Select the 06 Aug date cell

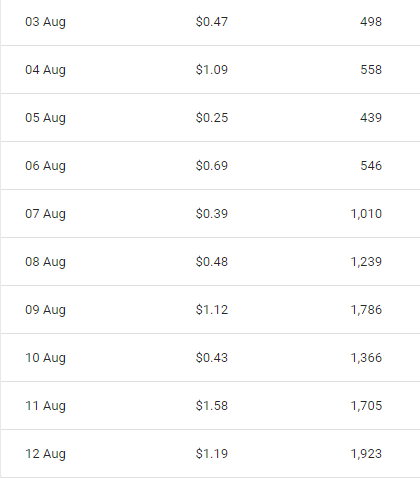[45, 166]
